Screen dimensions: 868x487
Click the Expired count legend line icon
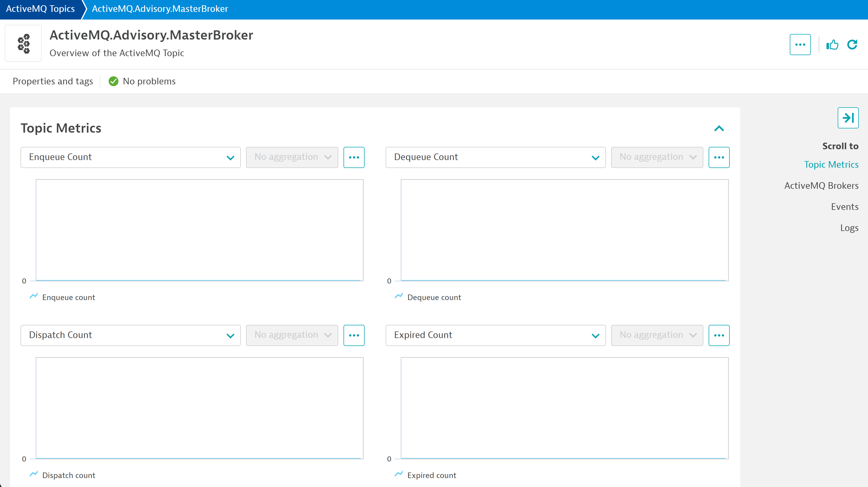coord(399,474)
